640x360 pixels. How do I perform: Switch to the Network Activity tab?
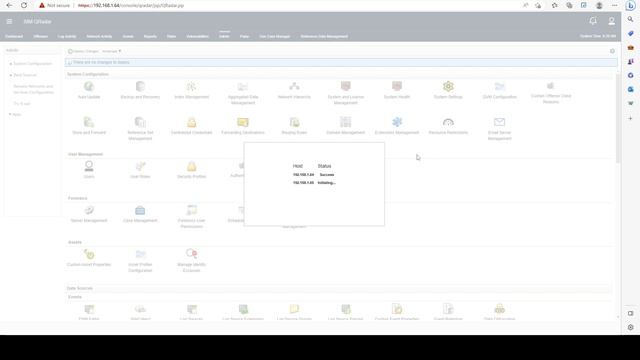tap(99, 36)
